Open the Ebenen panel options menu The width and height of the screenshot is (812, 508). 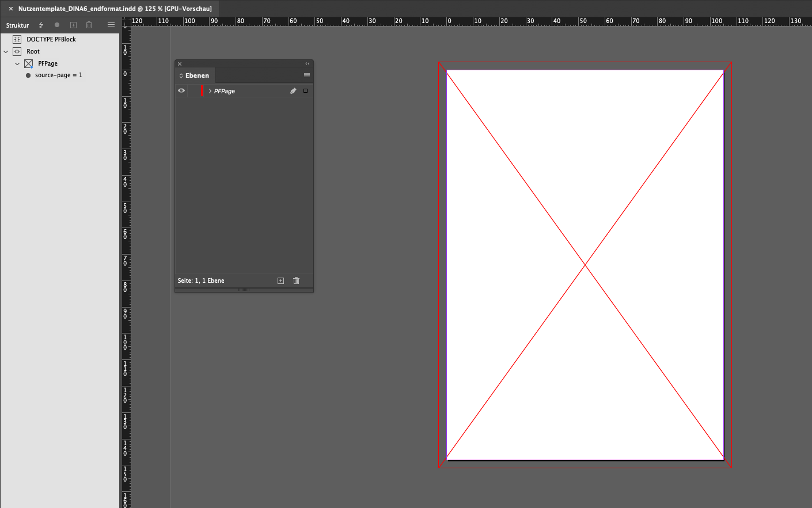point(306,75)
